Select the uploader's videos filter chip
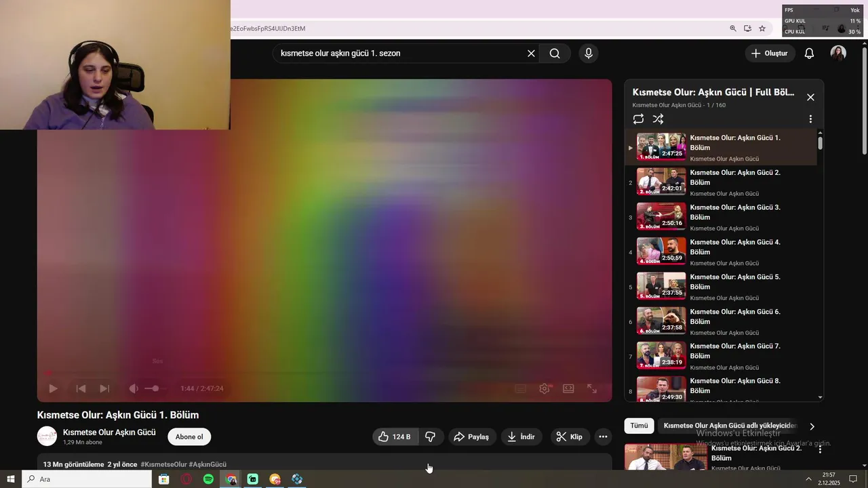The image size is (868, 488). (728, 426)
